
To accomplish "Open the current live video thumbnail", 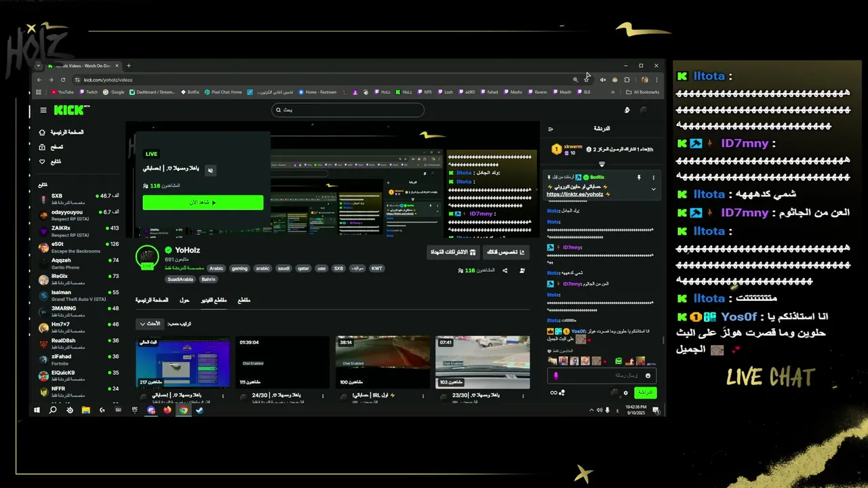I will (183, 362).
